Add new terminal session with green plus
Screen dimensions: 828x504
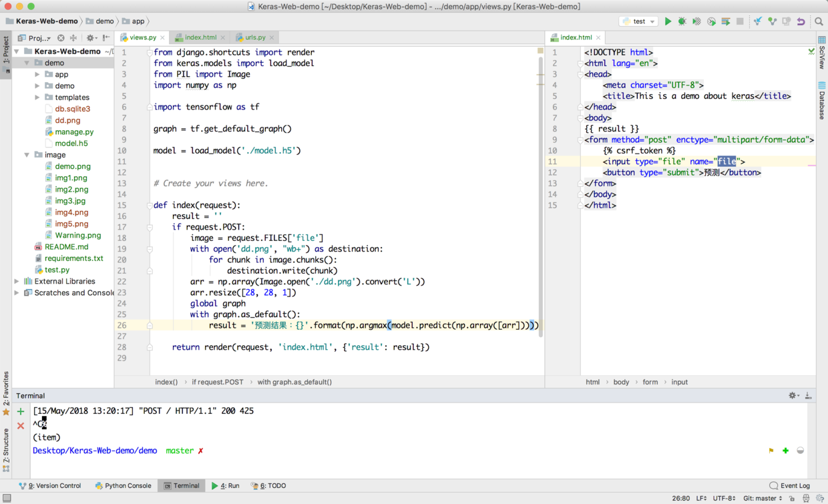click(21, 411)
